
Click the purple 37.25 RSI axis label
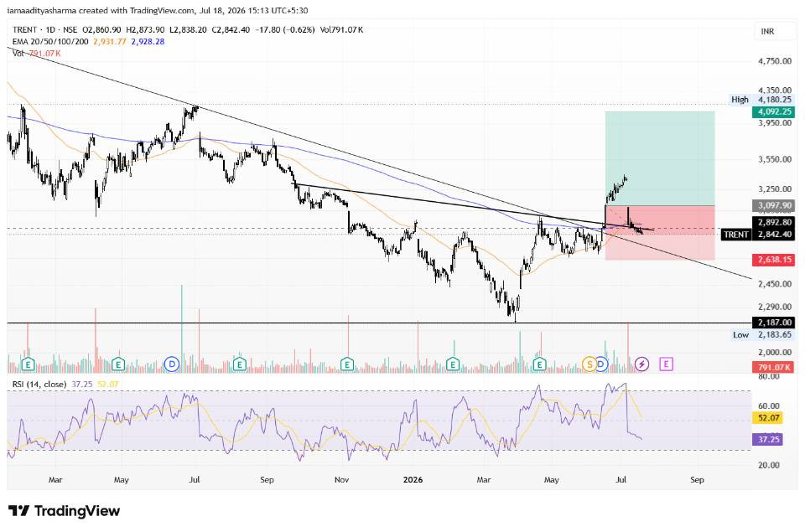pos(767,439)
